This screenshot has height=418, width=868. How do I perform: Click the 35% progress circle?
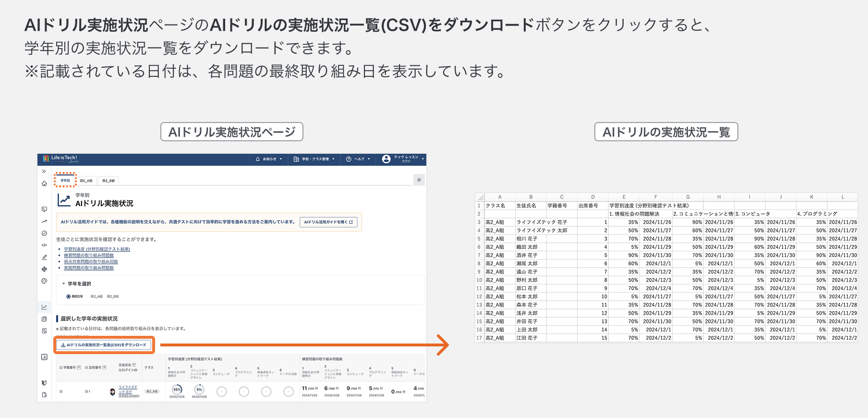tap(177, 390)
